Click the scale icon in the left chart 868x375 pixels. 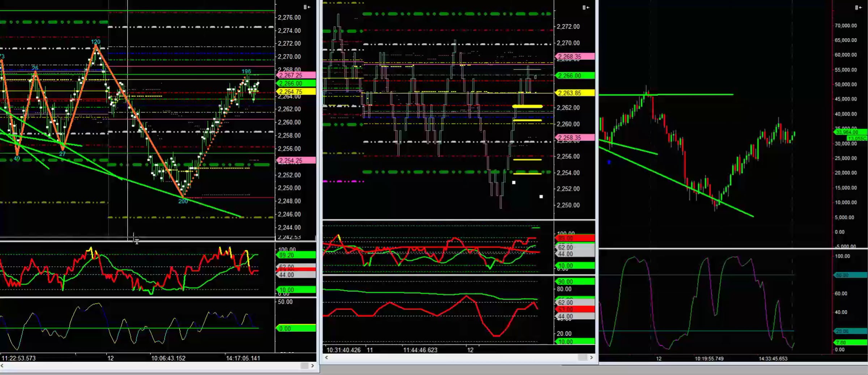click(x=307, y=7)
